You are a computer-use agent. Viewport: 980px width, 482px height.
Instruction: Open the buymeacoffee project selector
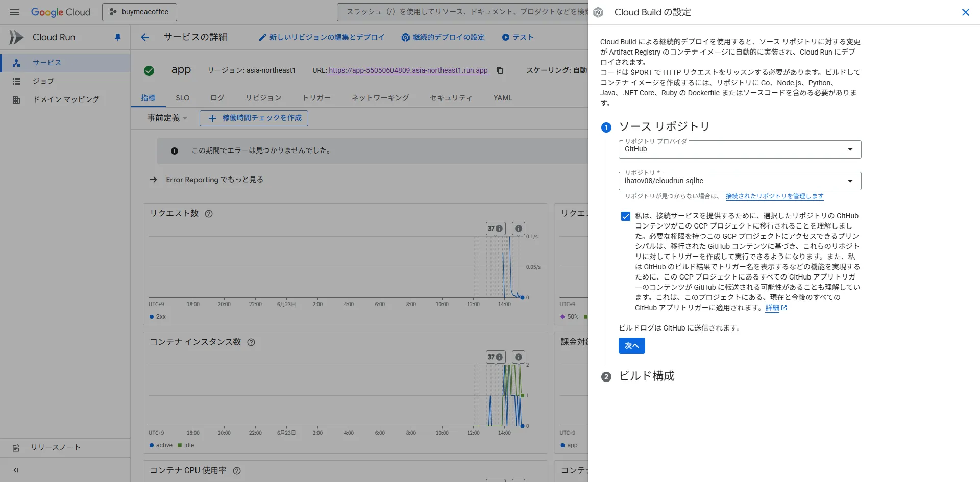tap(139, 12)
